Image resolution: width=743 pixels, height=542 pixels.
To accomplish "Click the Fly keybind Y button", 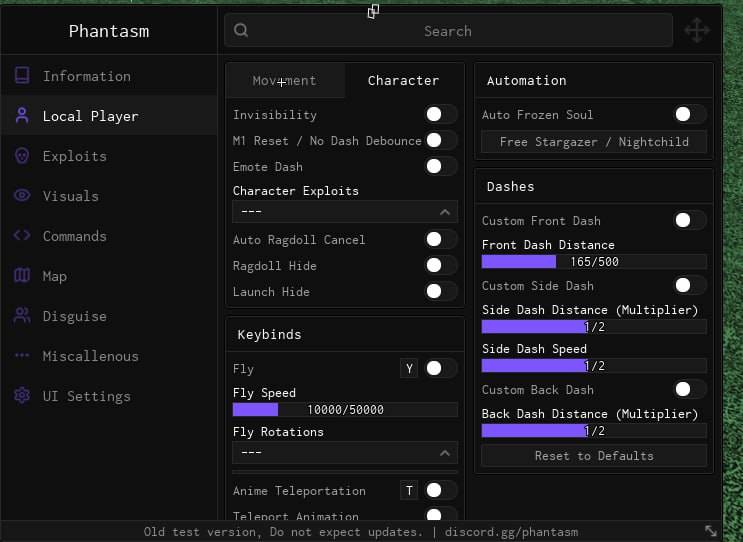I will 409,368.
